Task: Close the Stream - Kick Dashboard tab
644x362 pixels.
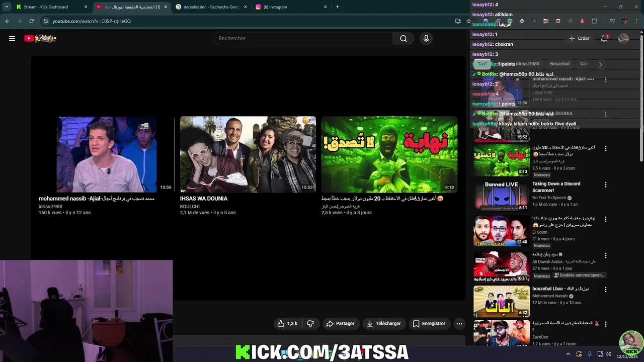Action: (x=86, y=7)
